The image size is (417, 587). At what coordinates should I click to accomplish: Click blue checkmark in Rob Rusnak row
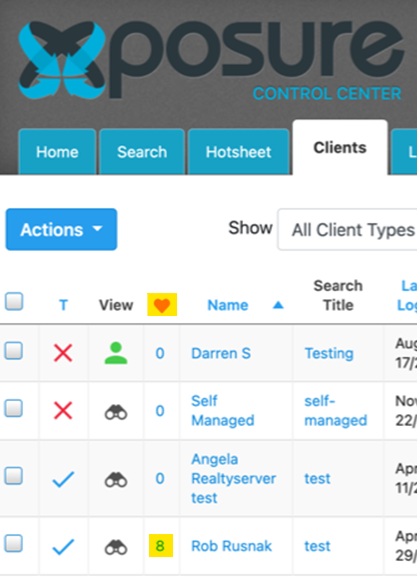[x=63, y=547]
